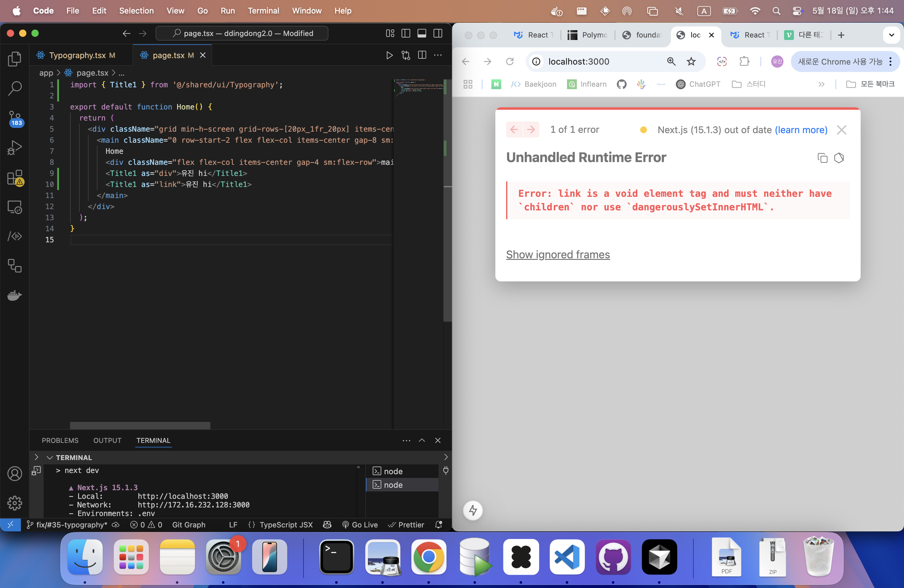Open the Run and Debug sidebar icon
This screenshot has height=588, width=904.
(14, 147)
